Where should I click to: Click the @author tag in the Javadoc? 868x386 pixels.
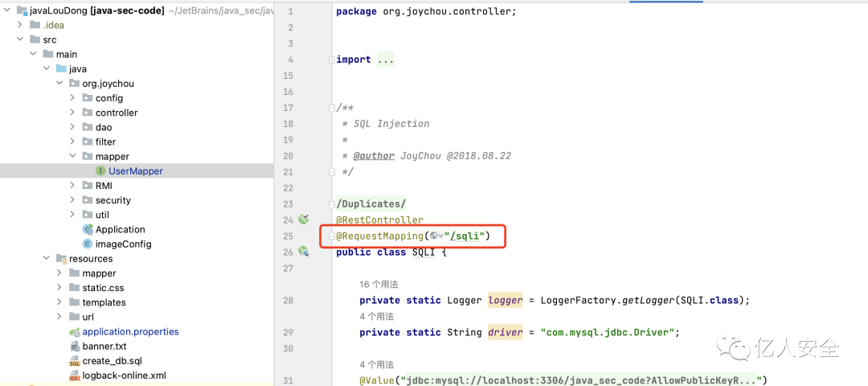[x=374, y=156]
